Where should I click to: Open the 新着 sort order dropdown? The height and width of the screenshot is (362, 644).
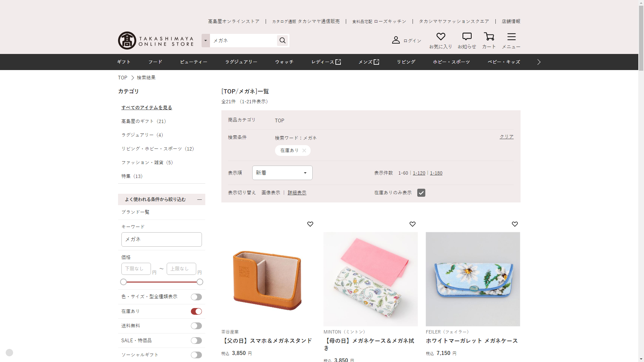click(x=282, y=173)
